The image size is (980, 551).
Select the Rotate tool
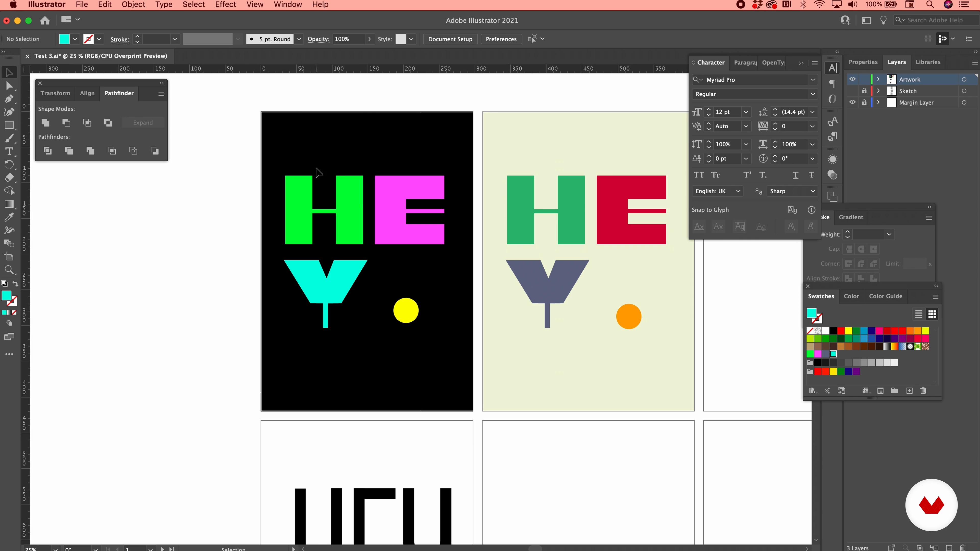click(9, 165)
